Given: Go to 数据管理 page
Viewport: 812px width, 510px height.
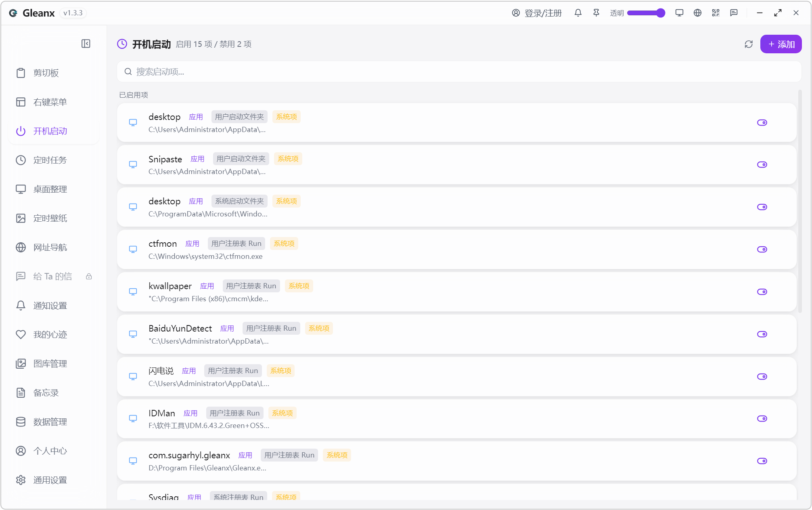Looking at the screenshot, I should 54,422.
